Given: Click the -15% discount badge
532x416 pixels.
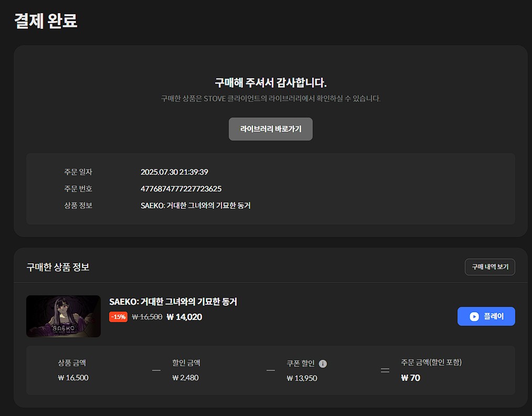Looking at the screenshot, I should coord(118,317).
